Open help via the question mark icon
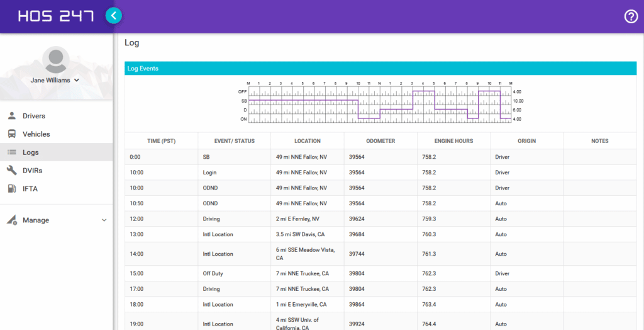This screenshot has height=330, width=644. point(631,16)
